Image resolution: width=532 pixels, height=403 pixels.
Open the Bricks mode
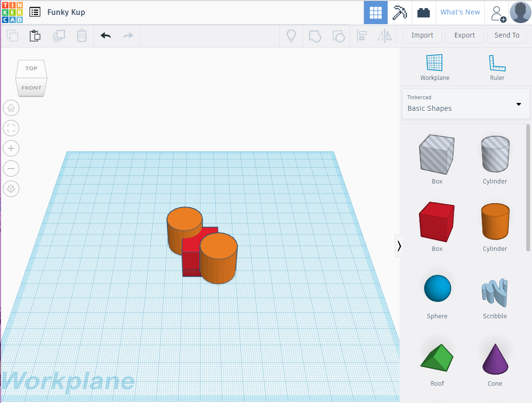pyautogui.click(x=423, y=13)
